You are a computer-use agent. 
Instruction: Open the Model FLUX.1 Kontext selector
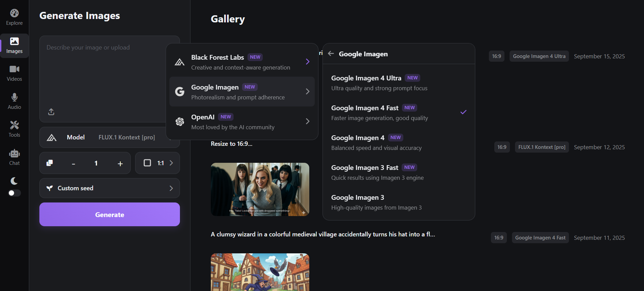pyautogui.click(x=110, y=137)
